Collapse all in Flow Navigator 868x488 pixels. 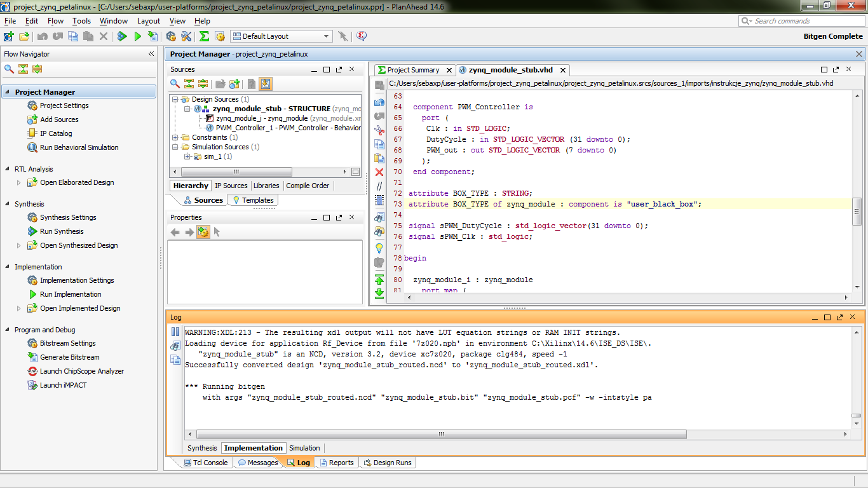point(23,69)
